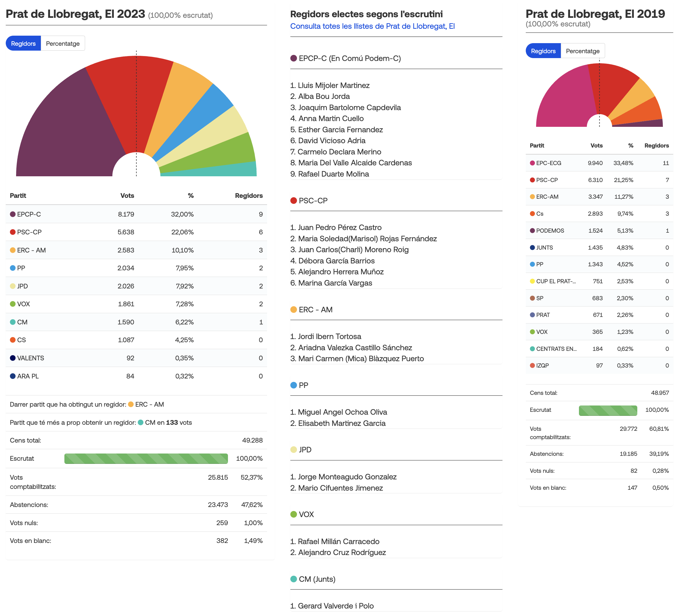
Task: Click the JPD yellow dot in elected list
Action: [293, 450]
